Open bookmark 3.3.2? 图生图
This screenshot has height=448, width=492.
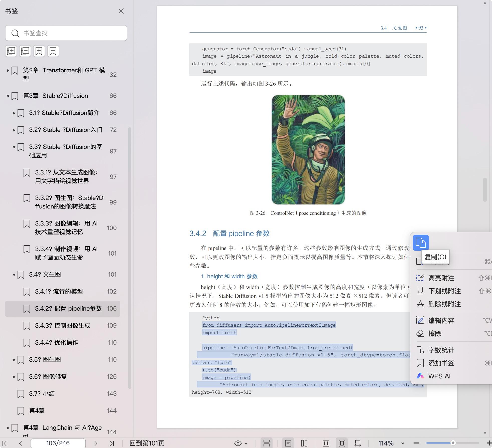click(70, 202)
